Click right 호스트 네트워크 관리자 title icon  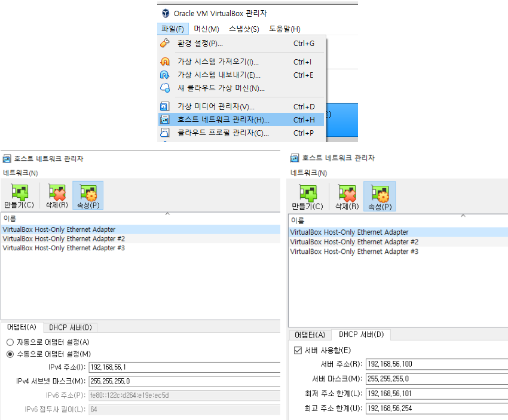pyautogui.click(x=295, y=158)
